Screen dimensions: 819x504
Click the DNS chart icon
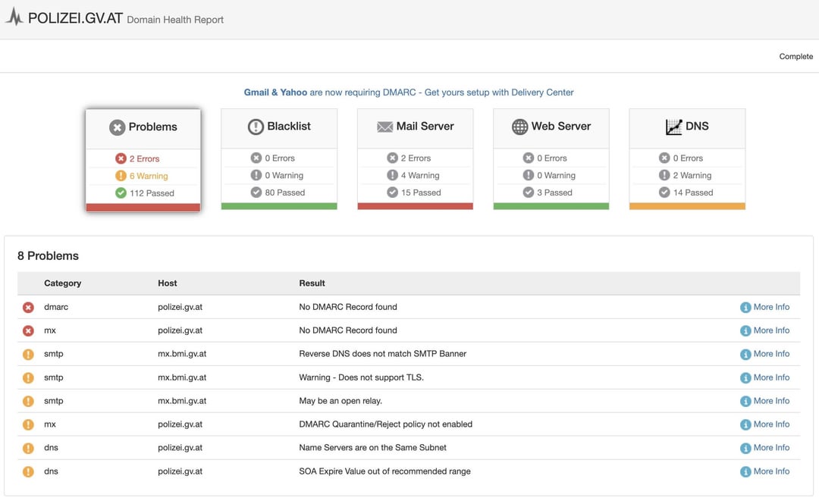[x=674, y=127]
